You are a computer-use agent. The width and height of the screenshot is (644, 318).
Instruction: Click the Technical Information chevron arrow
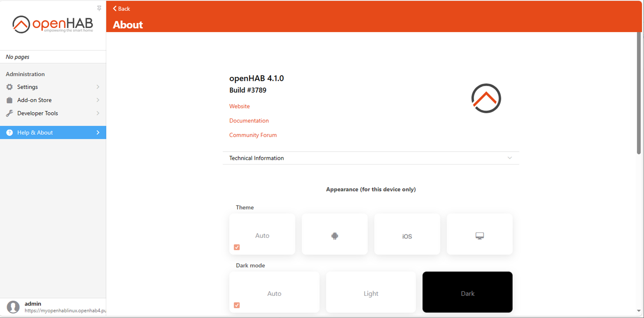(510, 158)
